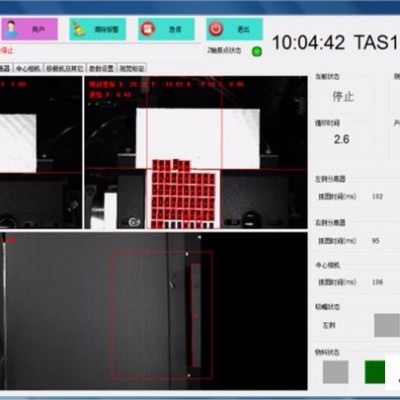The image size is (400, 400).
Task: Click the capture time value 106
Action: (377, 282)
